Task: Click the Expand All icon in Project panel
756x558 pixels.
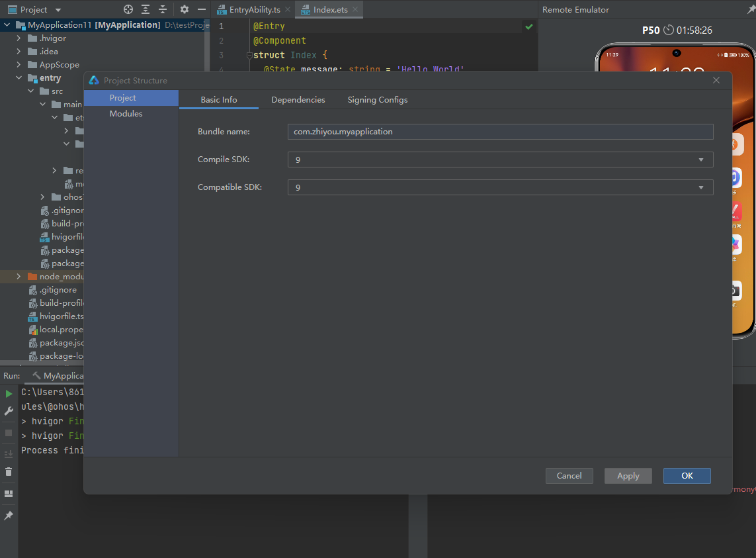Action: [146, 9]
